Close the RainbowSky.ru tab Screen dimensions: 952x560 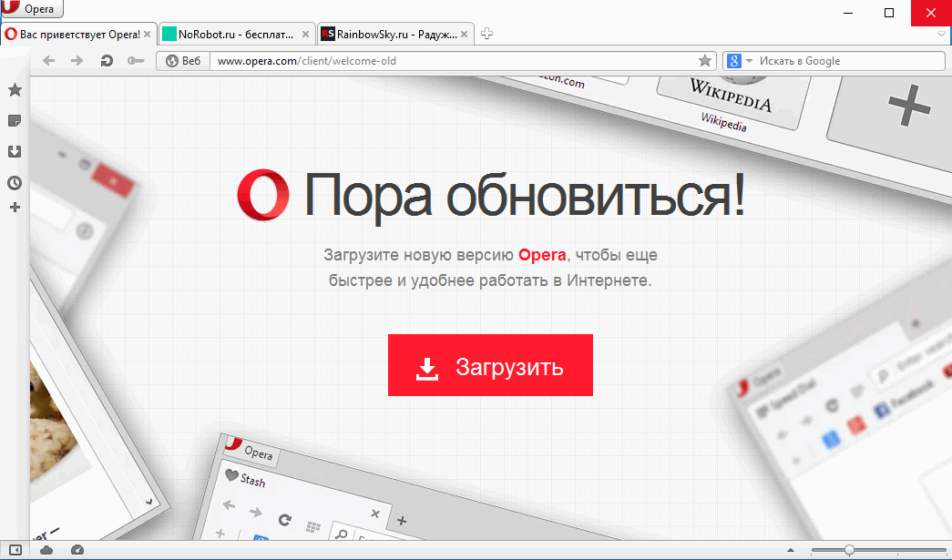point(464,35)
